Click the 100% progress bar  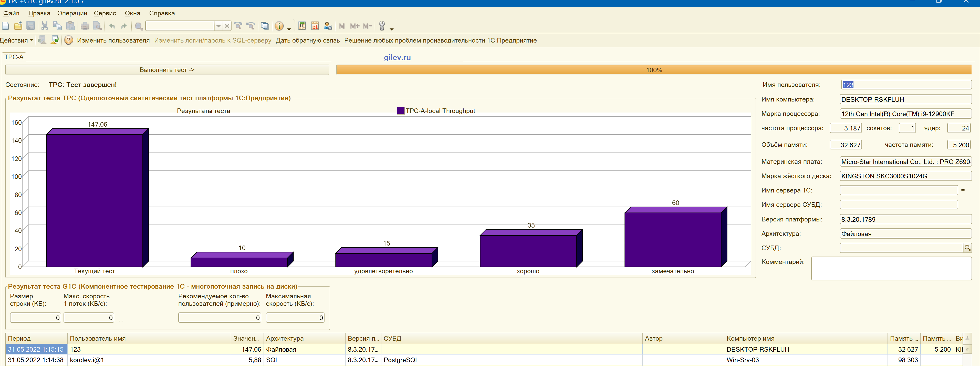pyautogui.click(x=654, y=70)
